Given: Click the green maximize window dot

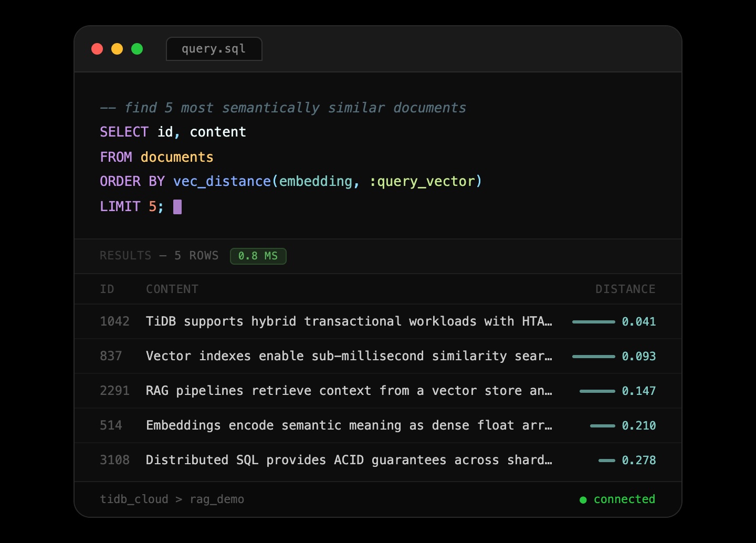Looking at the screenshot, I should coord(137,49).
